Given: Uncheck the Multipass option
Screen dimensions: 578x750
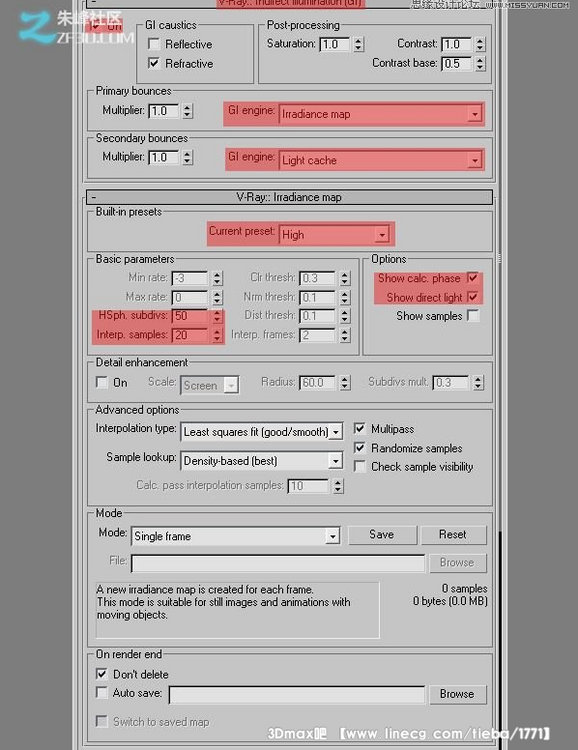Looking at the screenshot, I should (359, 429).
